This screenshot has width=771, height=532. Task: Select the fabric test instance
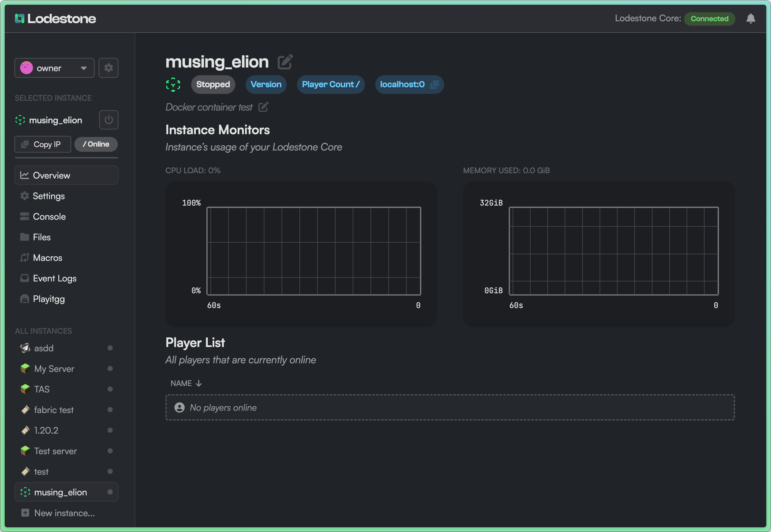66,410
